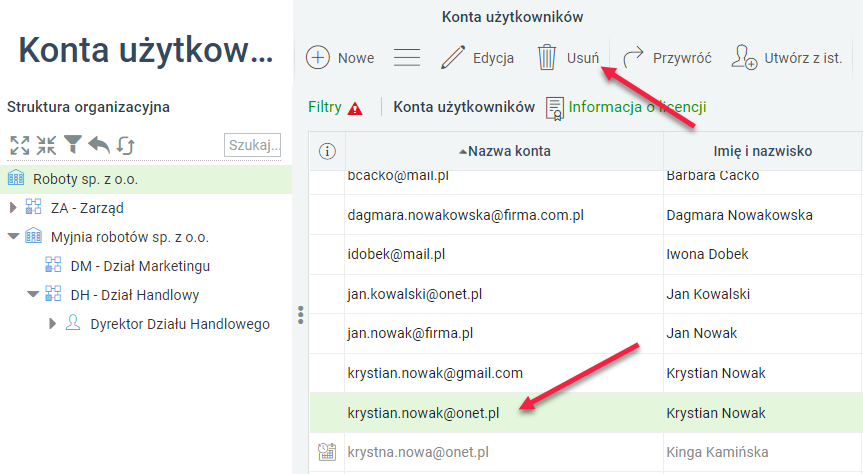This screenshot has width=863, height=474.
Task: Click the Przywróć arrow icon
Action: [633, 57]
